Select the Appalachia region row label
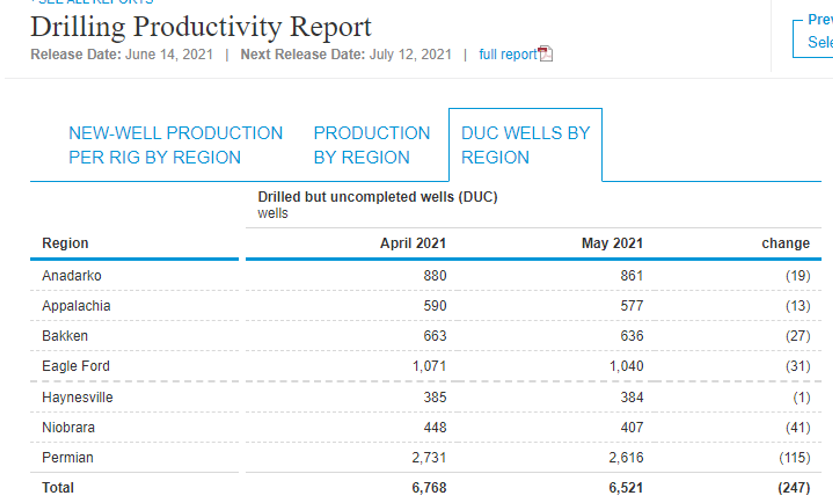The height and width of the screenshot is (504, 833). coord(76,305)
